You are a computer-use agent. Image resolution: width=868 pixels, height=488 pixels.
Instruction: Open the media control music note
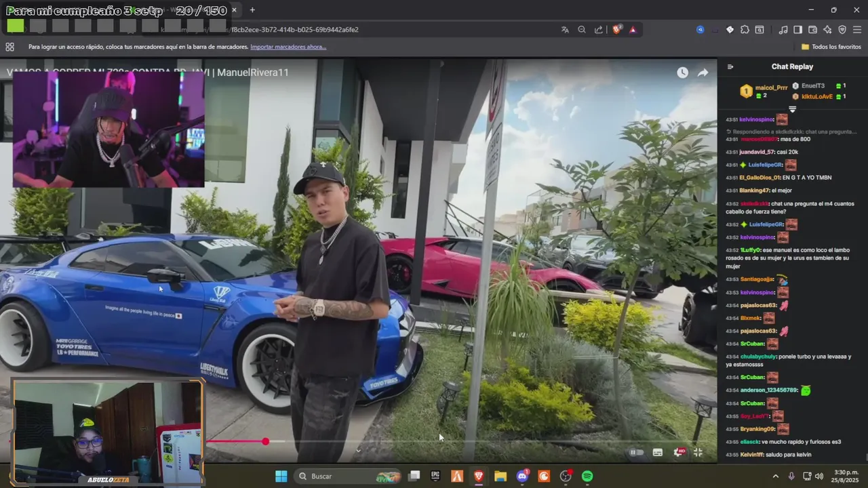pyautogui.click(x=783, y=30)
